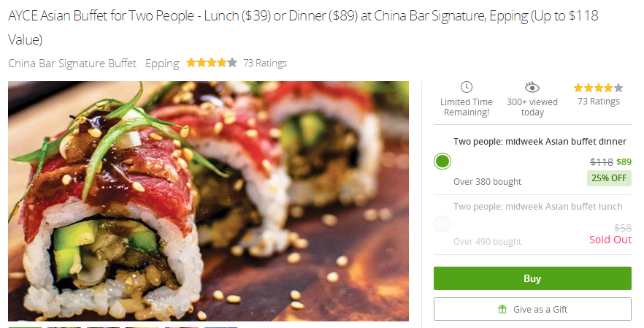Select the sold-out buffet lunch radio button
This screenshot has height=328, width=644.
(442, 224)
